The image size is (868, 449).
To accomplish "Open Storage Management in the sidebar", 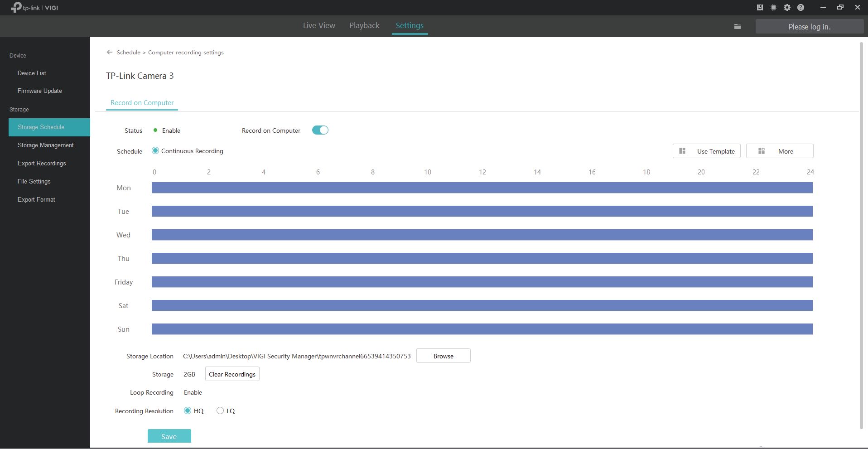I will (45, 145).
